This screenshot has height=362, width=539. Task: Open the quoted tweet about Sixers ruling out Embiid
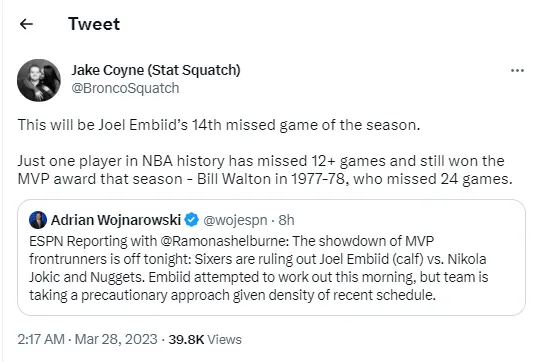tap(271, 257)
